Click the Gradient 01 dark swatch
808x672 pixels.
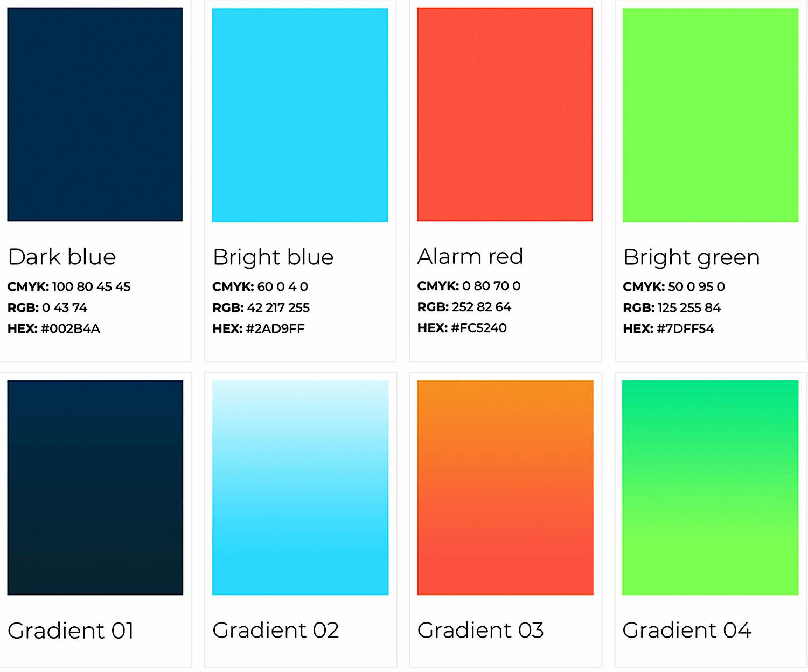pos(95,487)
